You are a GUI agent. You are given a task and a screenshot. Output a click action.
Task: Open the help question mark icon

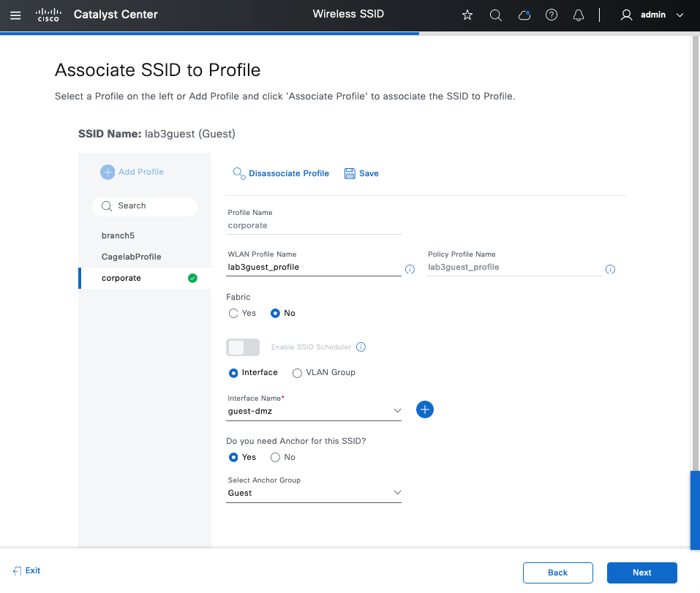(552, 15)
